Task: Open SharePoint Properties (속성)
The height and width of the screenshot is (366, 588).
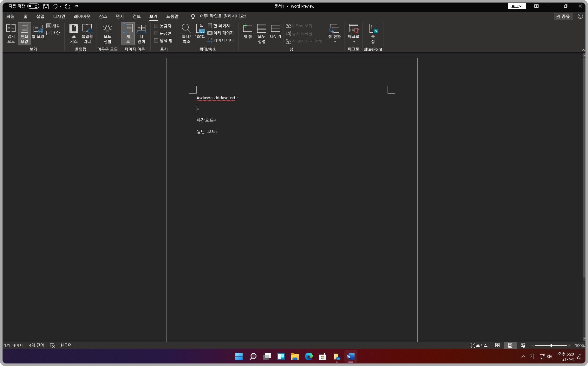Action: click(373, 34)
